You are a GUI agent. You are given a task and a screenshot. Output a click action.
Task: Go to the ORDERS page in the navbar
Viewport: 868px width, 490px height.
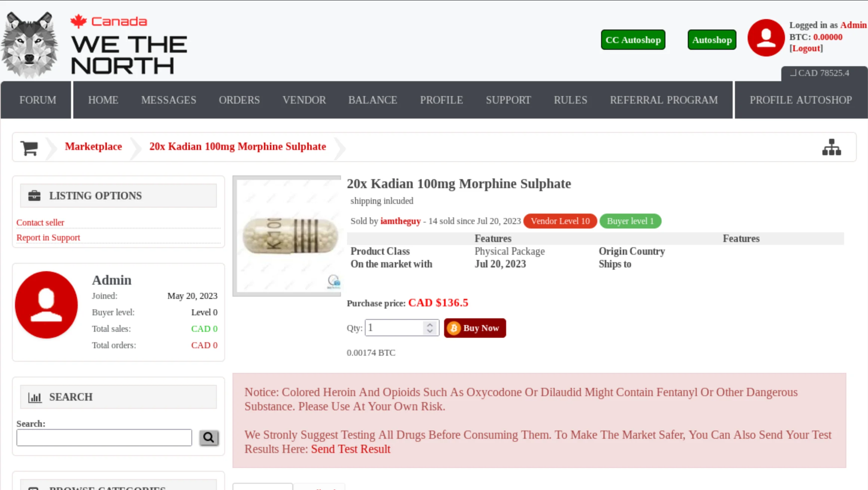pos(239,100)
